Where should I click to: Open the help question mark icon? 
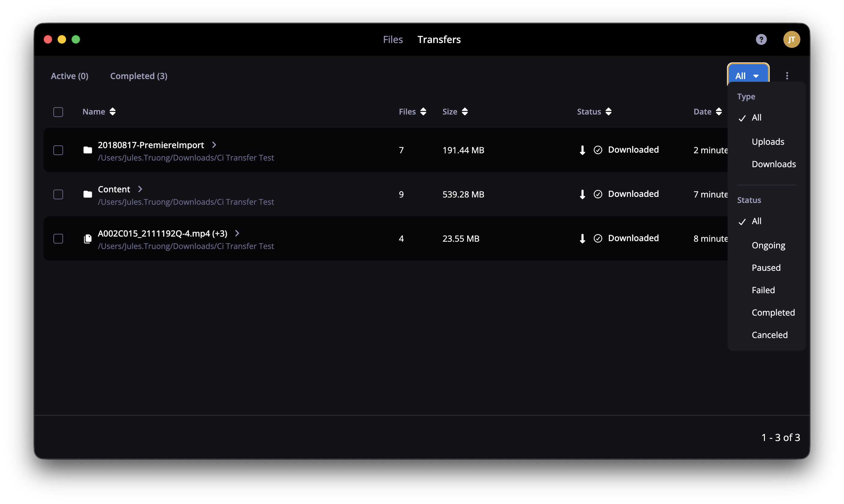click(761, 39)
